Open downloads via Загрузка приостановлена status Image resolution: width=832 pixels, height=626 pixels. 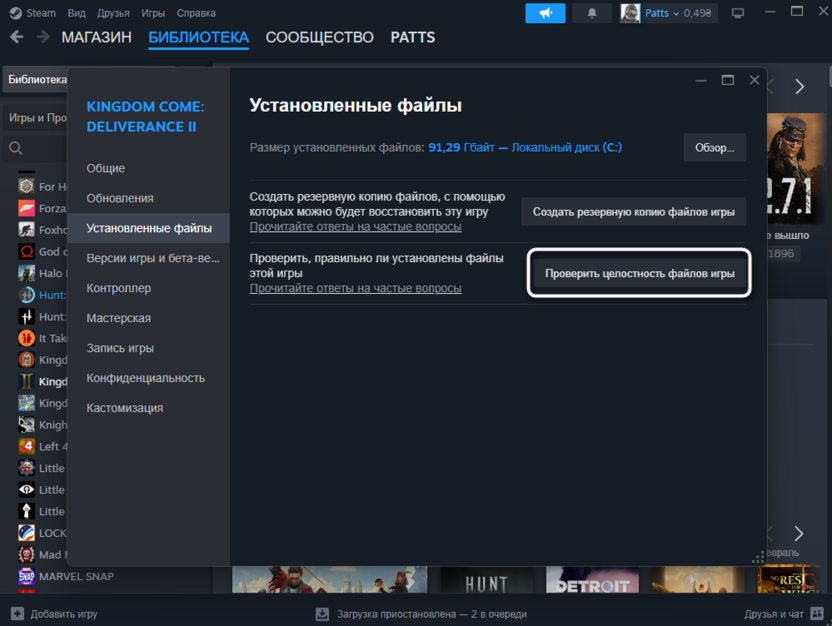(x=431, y=614)
